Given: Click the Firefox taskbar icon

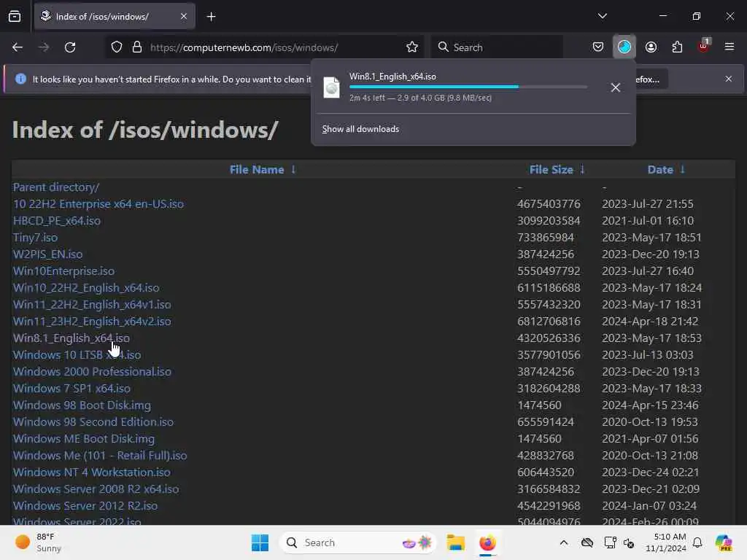Looking at the screenshot, I should click(487, 542).
